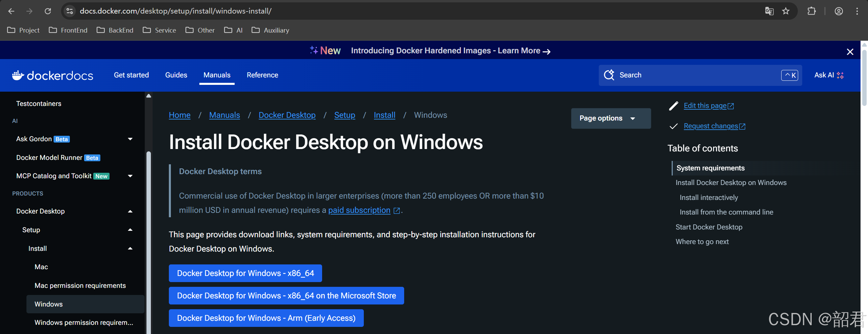Open the BackEnd bookmarks folder
The width and height of the screenshot is (868, 334).
[115, 30]
